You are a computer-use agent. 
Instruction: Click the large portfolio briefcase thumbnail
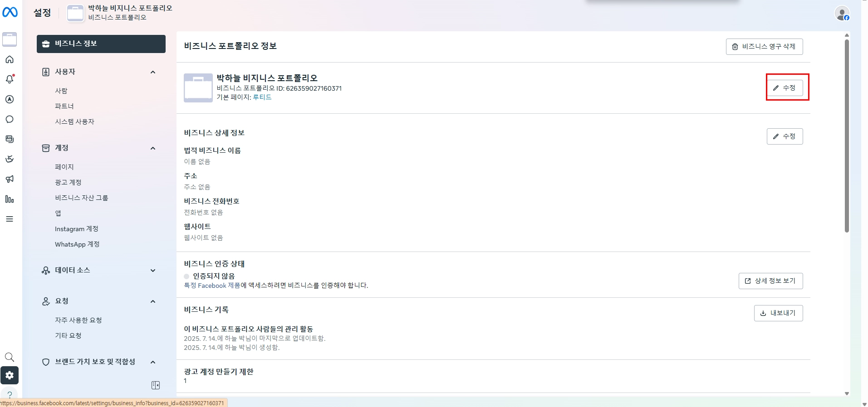click(x=198, y=88)
